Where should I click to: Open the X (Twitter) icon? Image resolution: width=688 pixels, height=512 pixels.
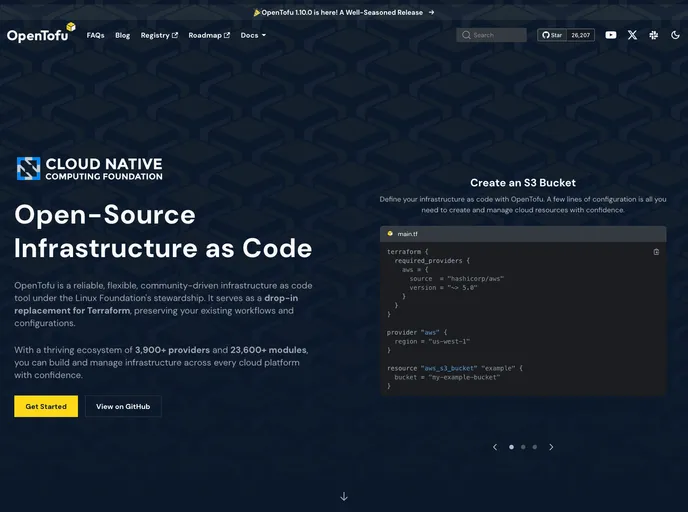click(x=632, y=35)
